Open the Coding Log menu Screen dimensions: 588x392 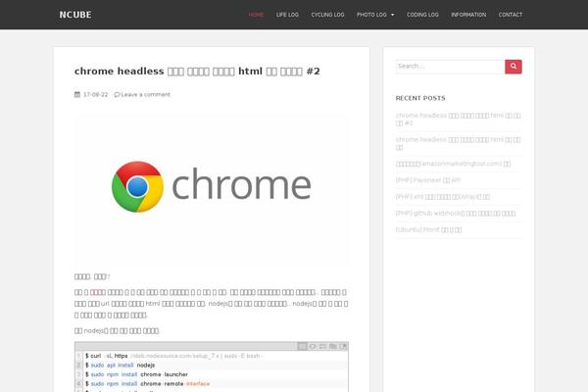point(422,15)
